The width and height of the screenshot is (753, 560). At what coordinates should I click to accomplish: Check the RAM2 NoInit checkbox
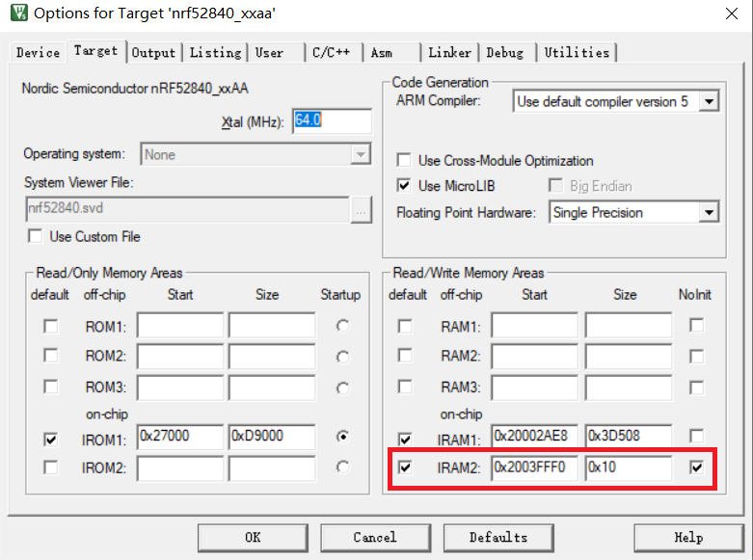(696, 357)
